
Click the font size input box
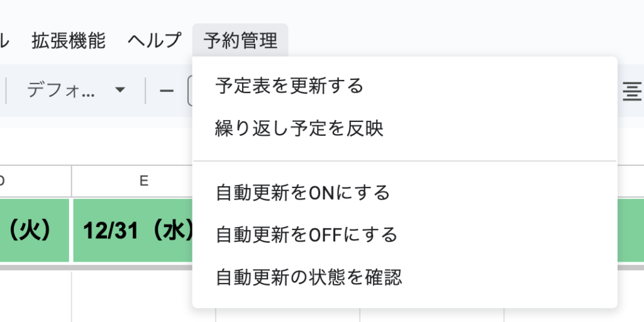click(x=190, y=91)
